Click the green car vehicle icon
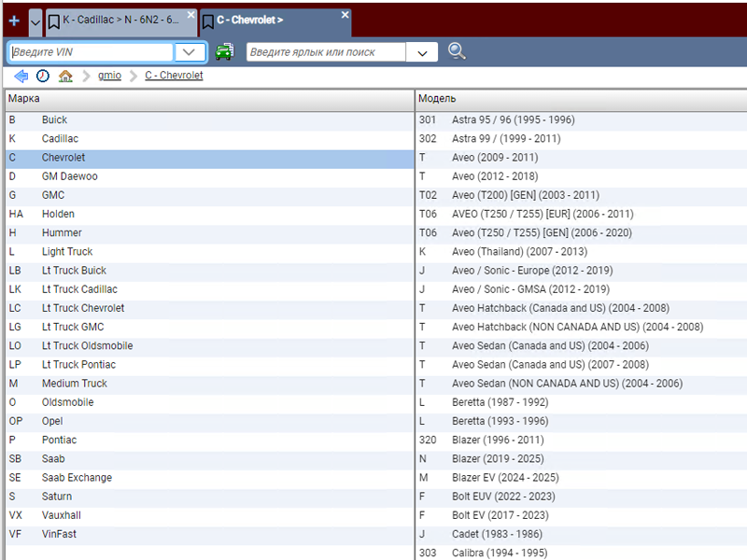The width and height of the screenshot is (747, 560). (224, 51)
